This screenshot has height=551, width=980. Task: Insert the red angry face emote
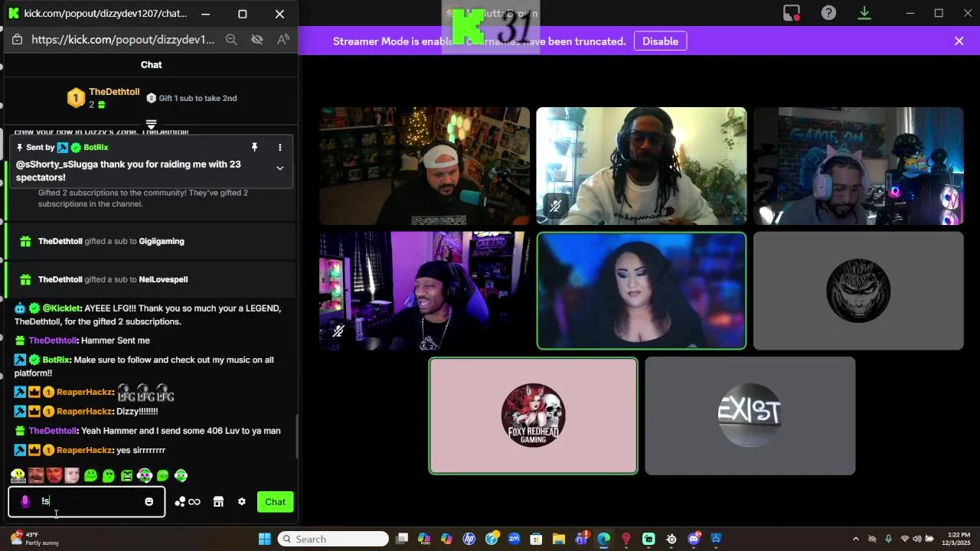54,476
